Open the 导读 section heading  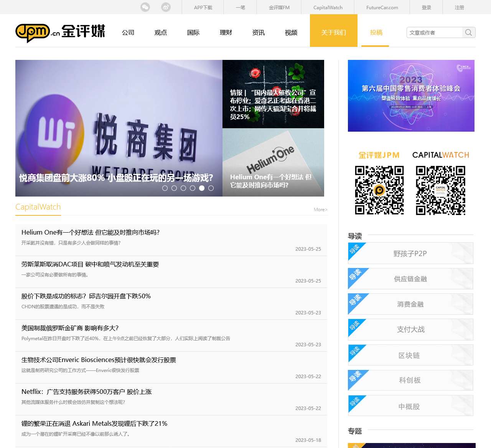pos(356,236)
